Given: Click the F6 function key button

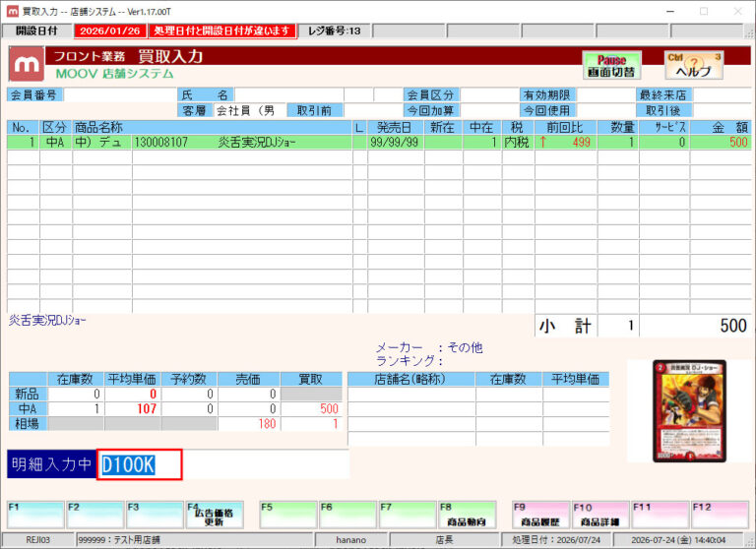Looking at the screenshot, I should click(348, 515).
